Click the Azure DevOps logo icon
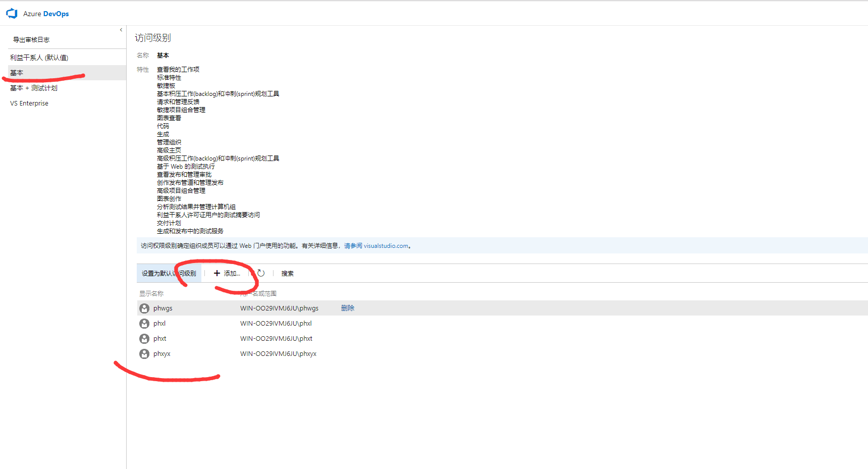The height and width of the screenshot is (469, 868). (12, 14)
